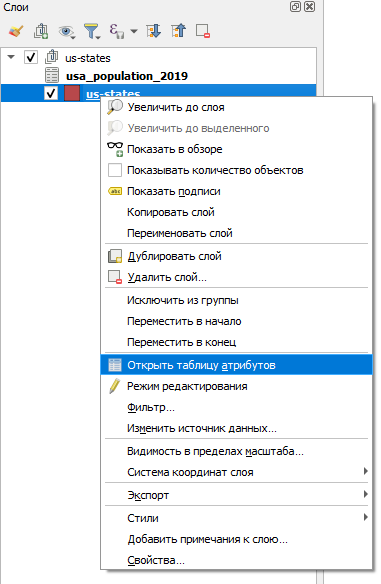Click Filter Legend by Expression icon

click(117, 31)
